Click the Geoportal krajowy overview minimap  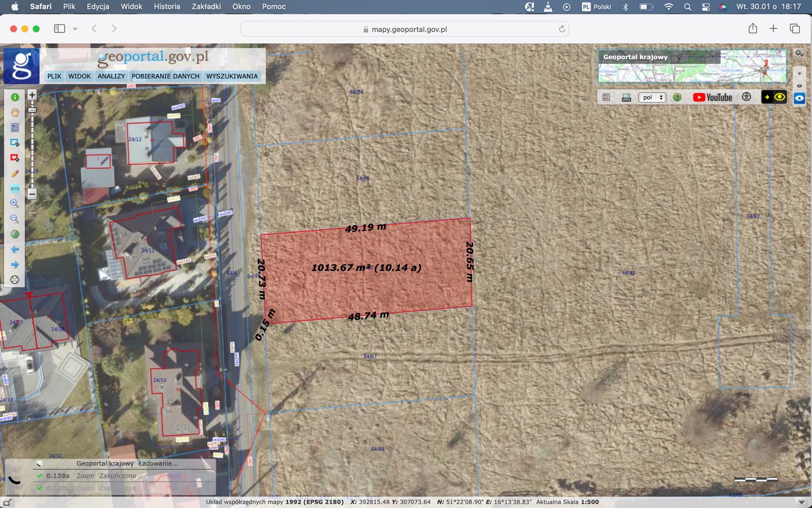pyautogui.click(x=692, y=66)
